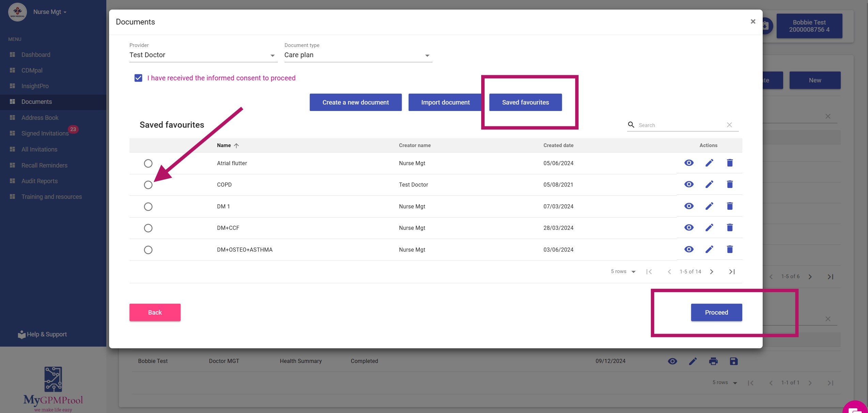
Task: Click the Import document button
Action: [445, 102]
